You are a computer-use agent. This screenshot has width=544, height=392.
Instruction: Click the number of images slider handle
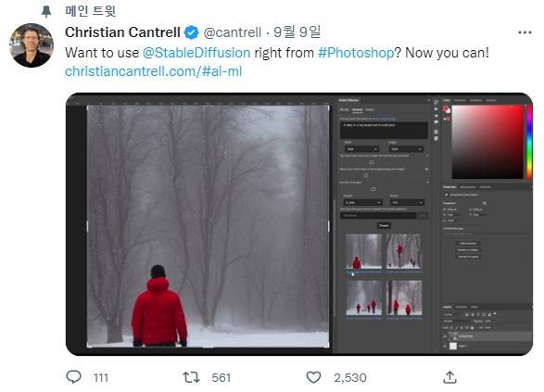pos(373,189)
